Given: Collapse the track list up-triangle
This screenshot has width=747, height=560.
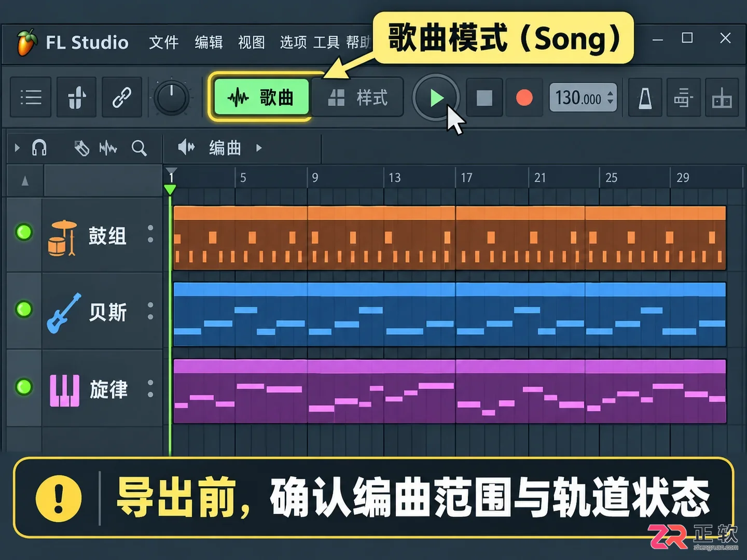Looking at the screenshot, I should pos(25,181).
